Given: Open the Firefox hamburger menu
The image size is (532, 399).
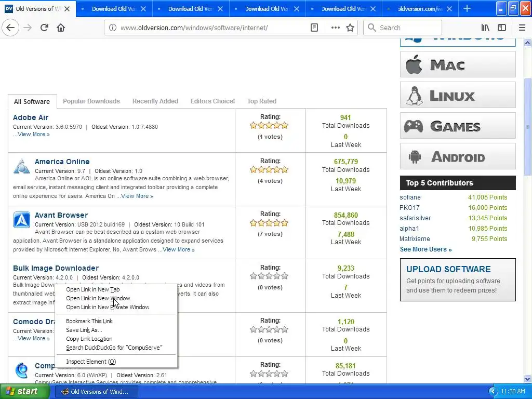Looking at the screenshot, I should click(x=522, y=28).
